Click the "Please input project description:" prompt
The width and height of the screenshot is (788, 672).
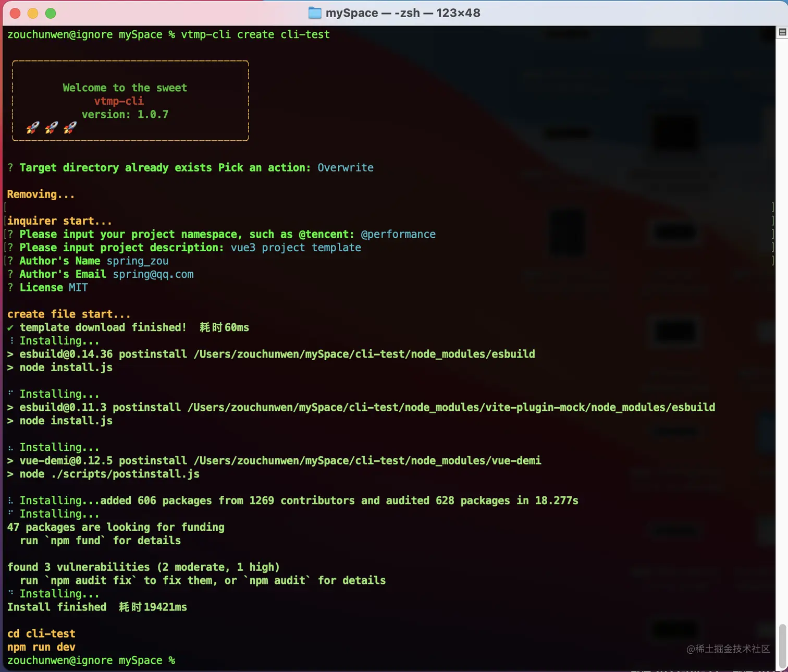point(121,248)
